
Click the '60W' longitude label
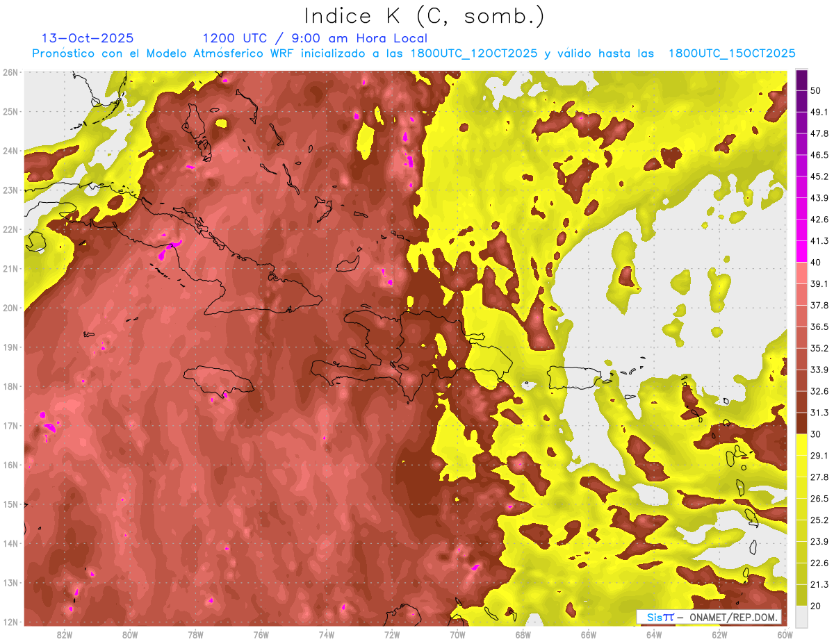[785, 634]
